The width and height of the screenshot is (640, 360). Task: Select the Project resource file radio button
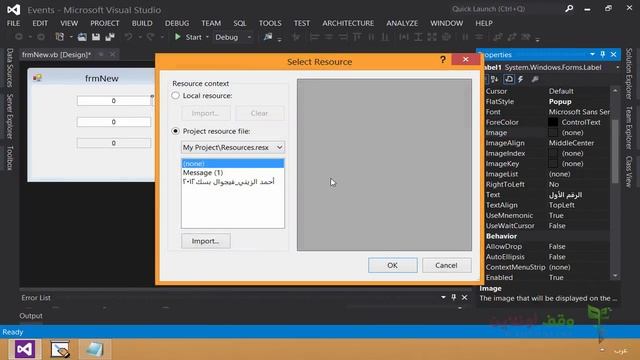[x=176, y=131]
